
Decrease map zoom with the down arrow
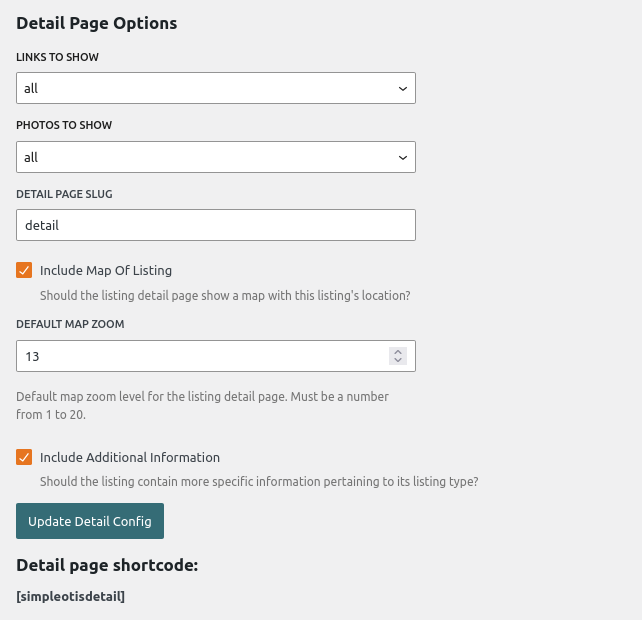(398, 361)
